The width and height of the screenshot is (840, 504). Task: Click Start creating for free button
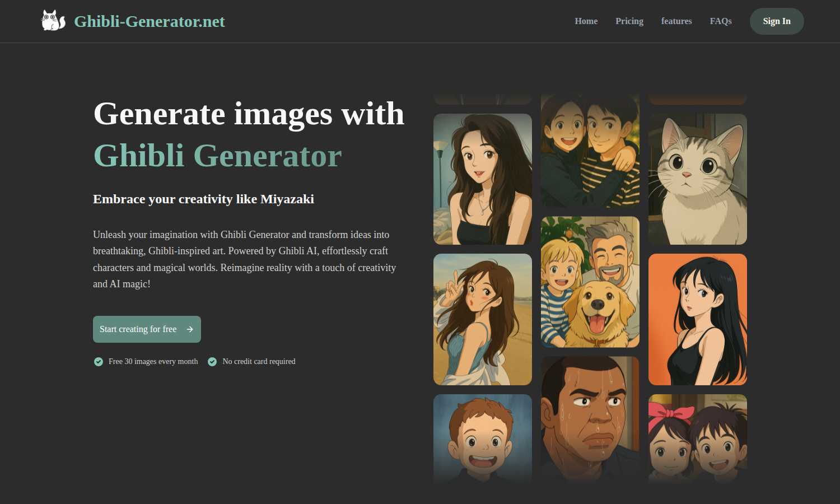tap(147, 329)
